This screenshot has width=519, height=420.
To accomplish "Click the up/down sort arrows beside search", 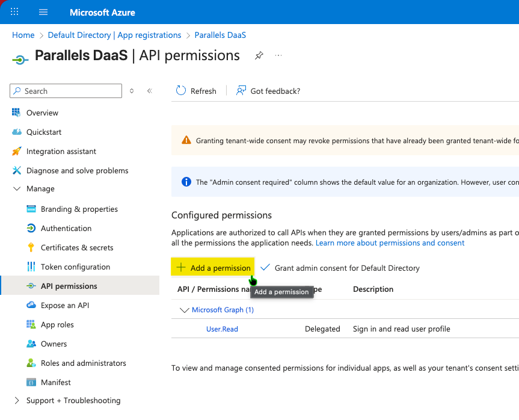I will click(132, 91).
